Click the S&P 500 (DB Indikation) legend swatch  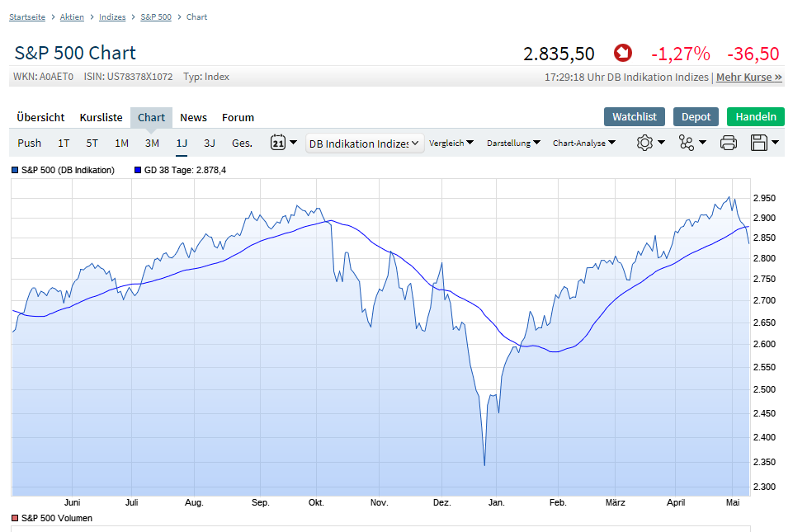pyautogui.click(x=15, y=170)
